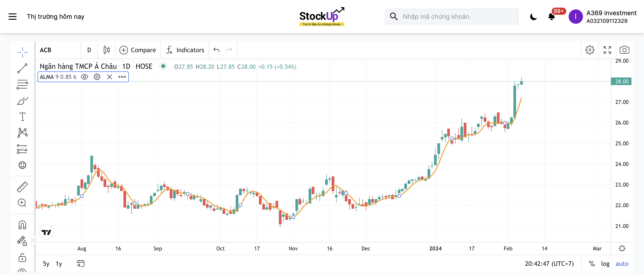The image size is (644, 275).
Task: Open the emoji icons tool
Action: coord(22,165)
